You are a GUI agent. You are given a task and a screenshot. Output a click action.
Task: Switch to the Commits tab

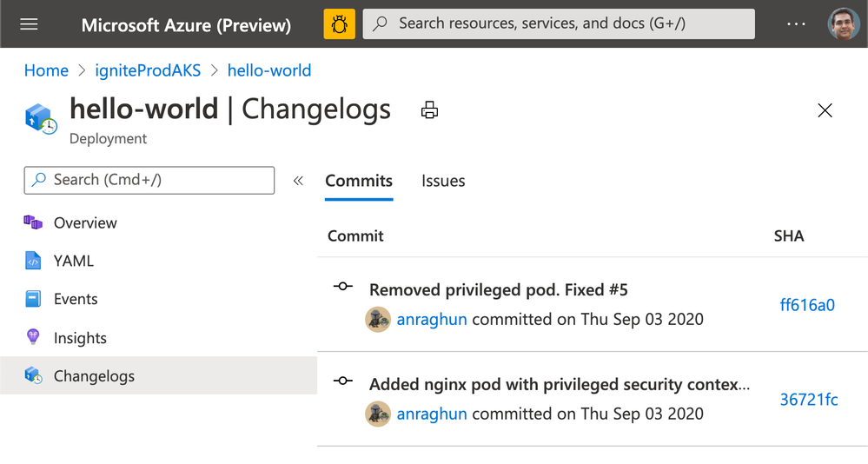[359, 181]
